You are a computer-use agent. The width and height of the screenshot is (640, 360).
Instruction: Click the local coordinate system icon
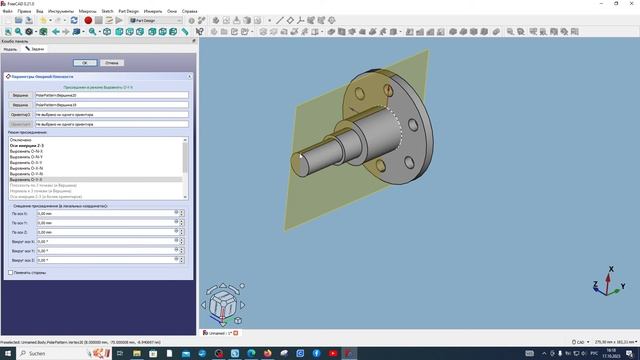[300, 20]
